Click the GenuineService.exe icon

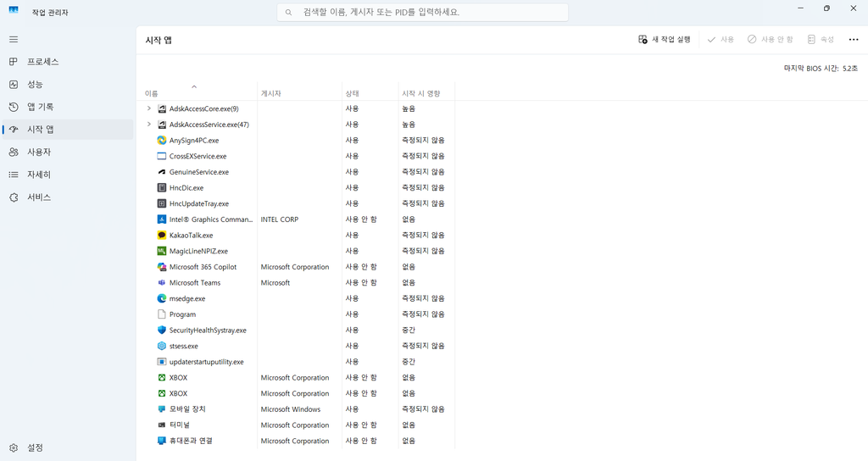point(162,172)
